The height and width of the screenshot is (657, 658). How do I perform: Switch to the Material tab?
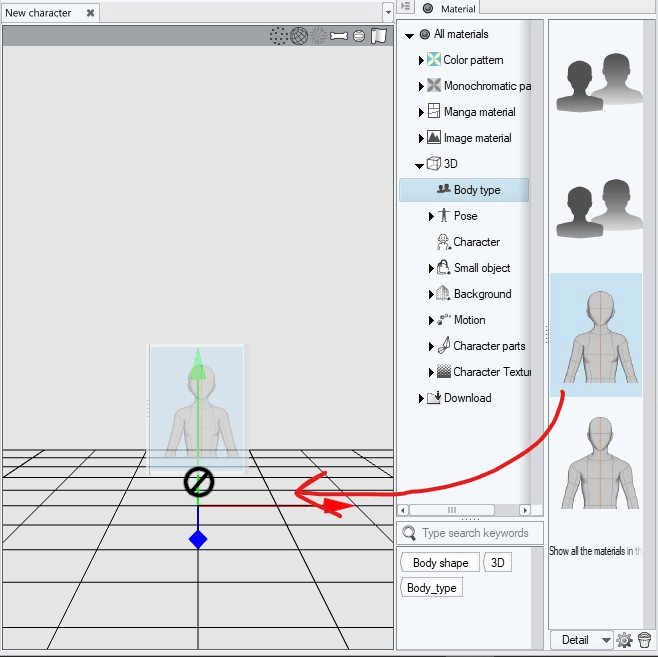(x=450, y=8)
